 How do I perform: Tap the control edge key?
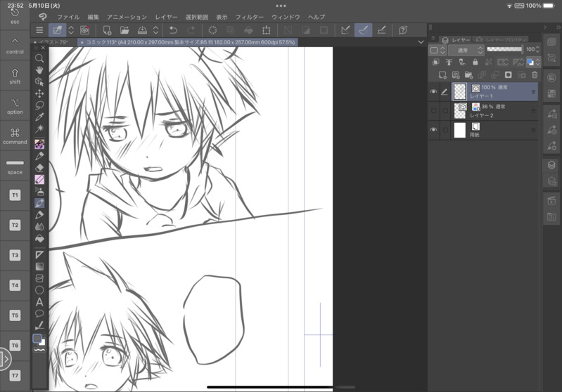[x=15, y=46]
